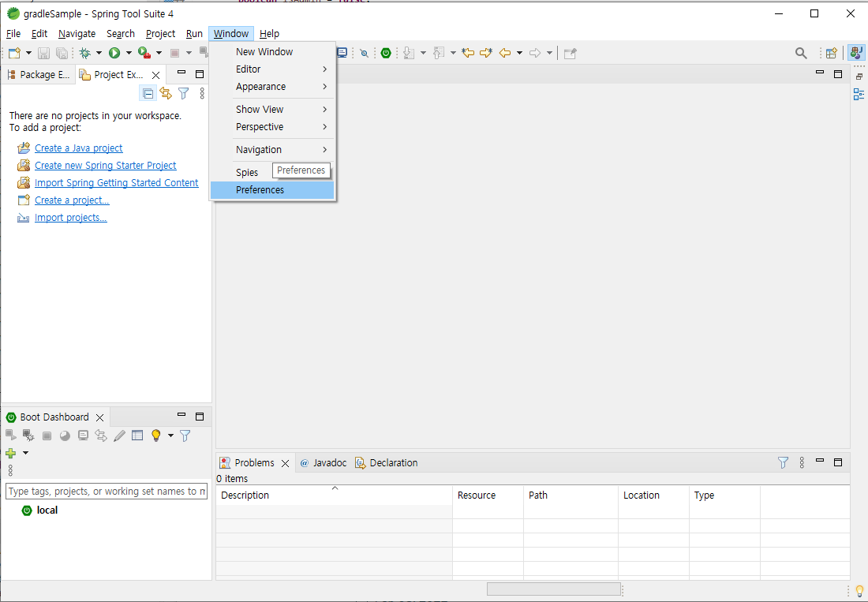Click the Resource column header

[488, 495]
